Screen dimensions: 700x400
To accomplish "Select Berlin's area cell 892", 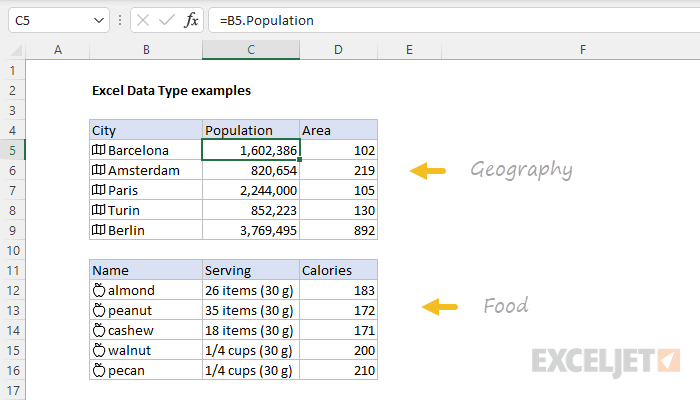I will tap(338, 230).
